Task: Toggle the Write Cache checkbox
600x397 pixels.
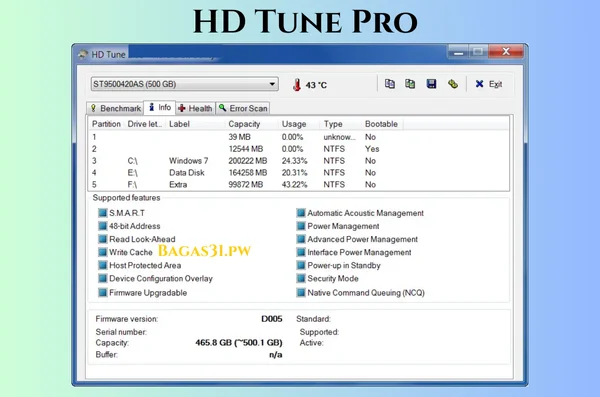Action: tap(103, 252)
